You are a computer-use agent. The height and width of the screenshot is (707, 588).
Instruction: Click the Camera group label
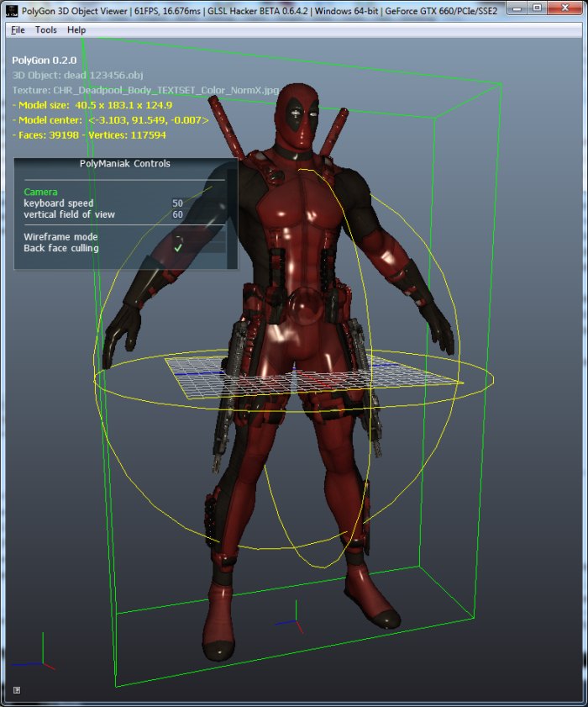point(40,192)
